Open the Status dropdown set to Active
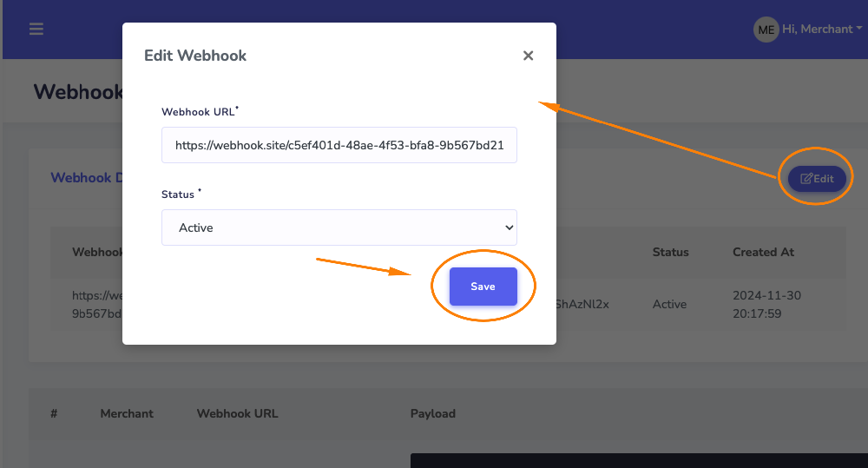Image resolution: width=868 pixels, height=468 pixels. point(339,227)
